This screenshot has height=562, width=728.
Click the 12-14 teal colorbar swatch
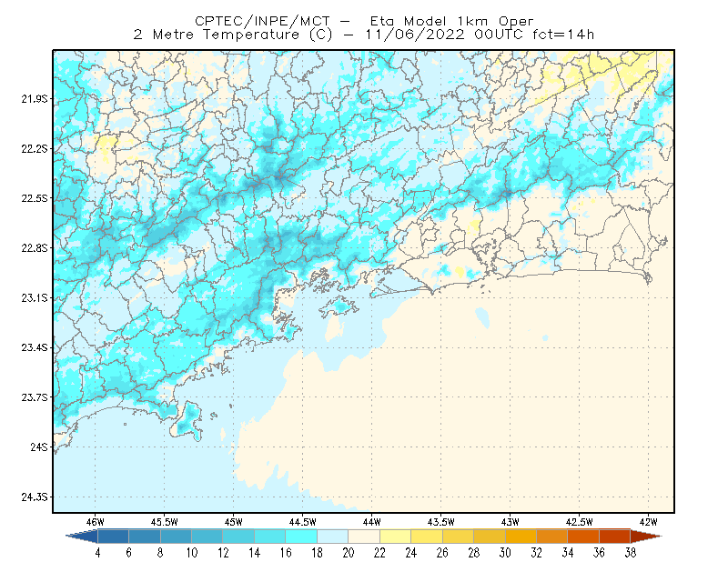[238, 537]
